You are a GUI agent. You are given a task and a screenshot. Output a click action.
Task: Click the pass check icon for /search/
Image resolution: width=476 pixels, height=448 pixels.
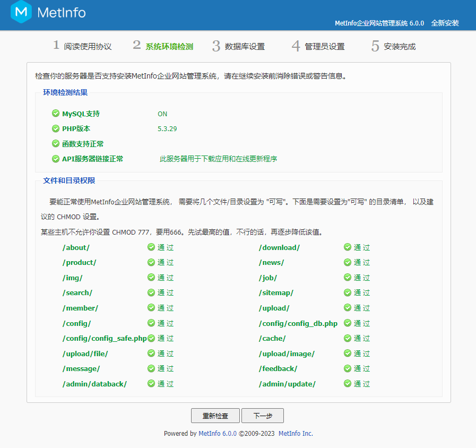click(151, 293)
